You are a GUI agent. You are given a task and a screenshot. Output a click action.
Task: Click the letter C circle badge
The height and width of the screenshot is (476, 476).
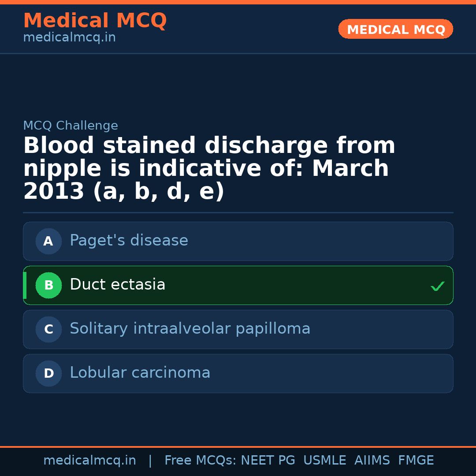[x=48, y=329]
